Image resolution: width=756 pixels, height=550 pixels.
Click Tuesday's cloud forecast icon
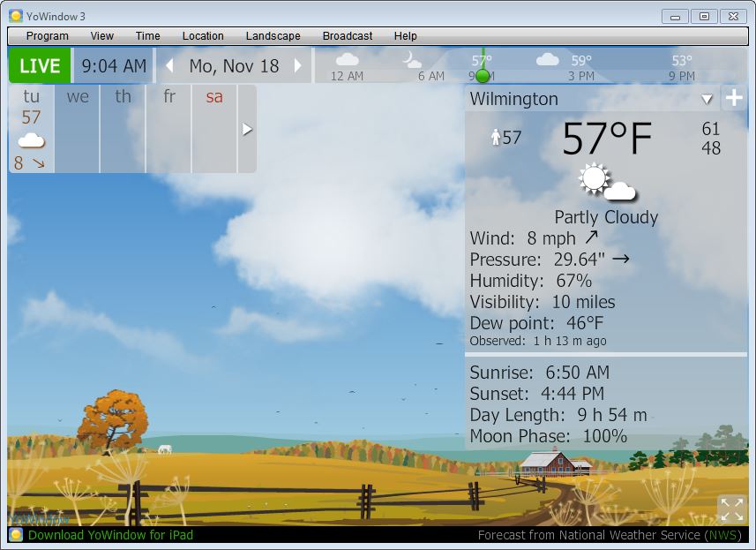tap(32, 140)
